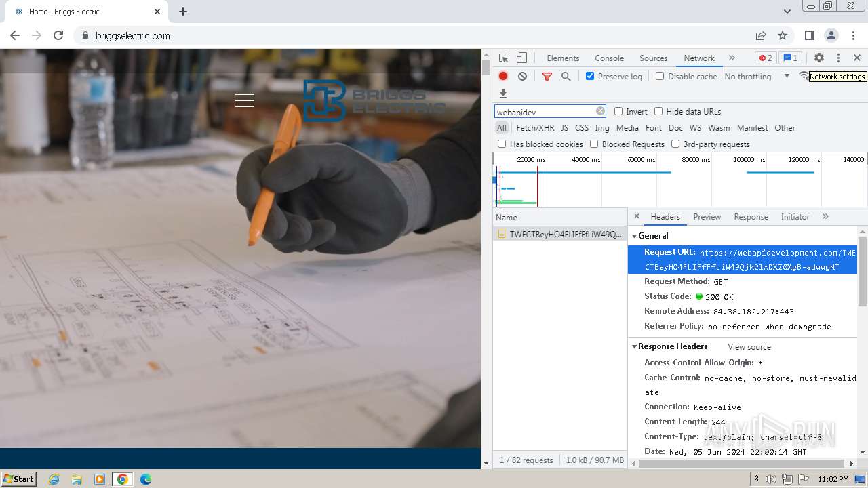Open Internet Explorer from taskbar
This screenshot has height=488, width=868.
coord(54,479)
